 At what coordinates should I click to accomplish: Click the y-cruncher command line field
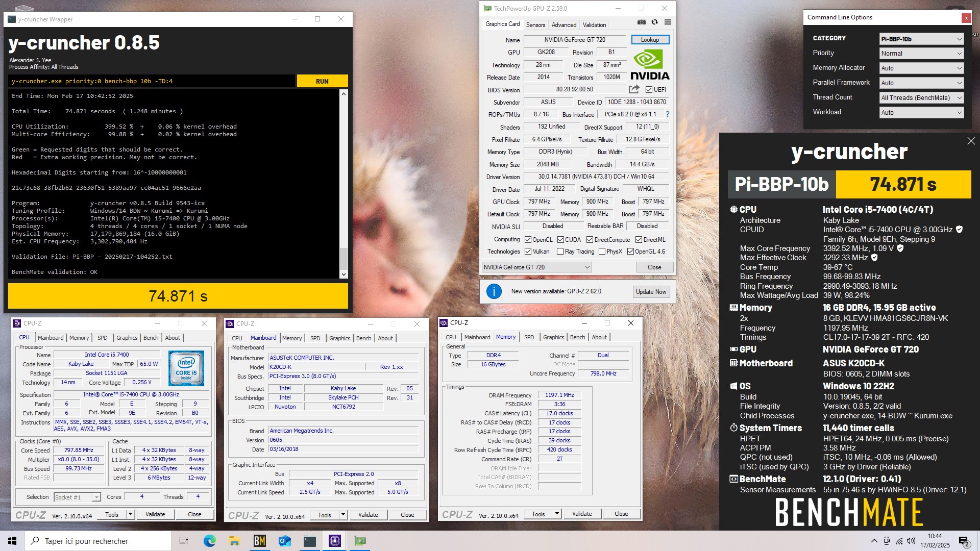coord(152,81)
